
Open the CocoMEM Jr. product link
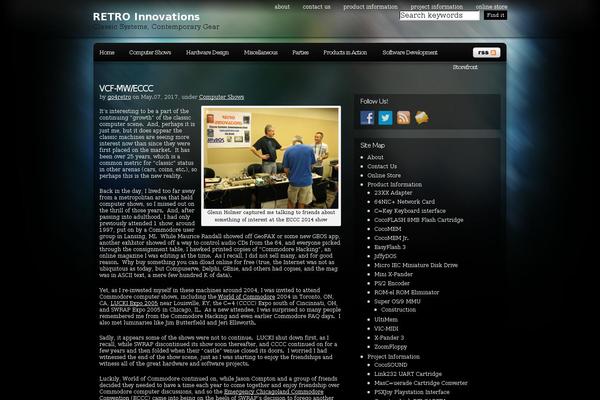(x=391, y=238)
